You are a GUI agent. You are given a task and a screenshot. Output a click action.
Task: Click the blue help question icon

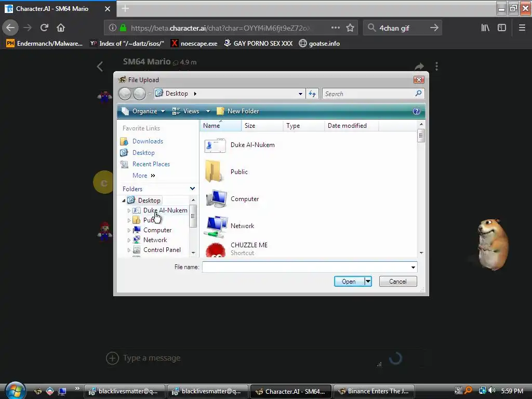[x=417, y=111]
